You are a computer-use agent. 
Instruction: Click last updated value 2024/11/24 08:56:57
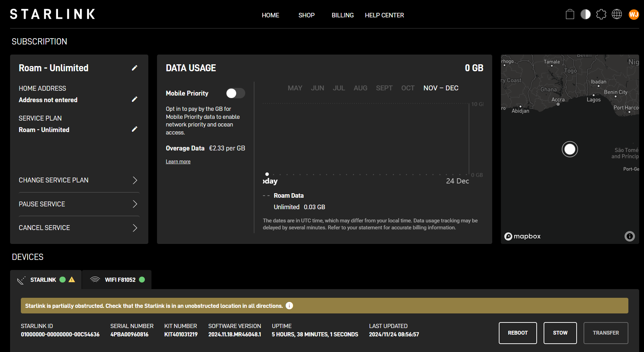tap(394, 334)
